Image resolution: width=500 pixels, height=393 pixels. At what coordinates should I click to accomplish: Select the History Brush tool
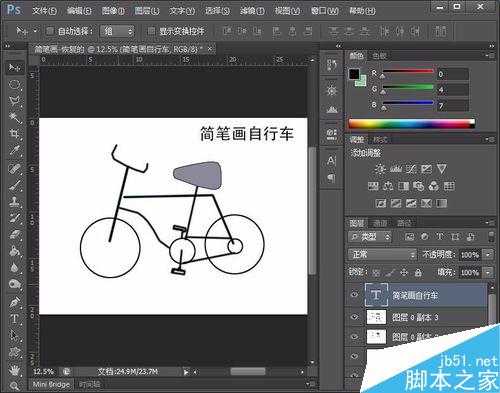pyautogui.click(x=14, y=218)
